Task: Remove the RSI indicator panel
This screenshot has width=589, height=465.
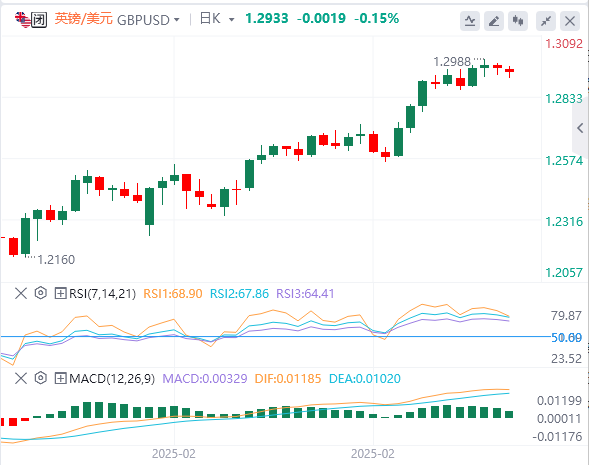Action: [21, 293]
